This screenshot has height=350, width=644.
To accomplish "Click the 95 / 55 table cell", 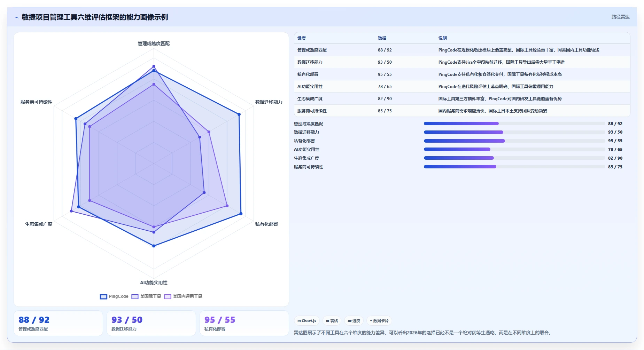I will pyautogui.click(x=385, y=74).
